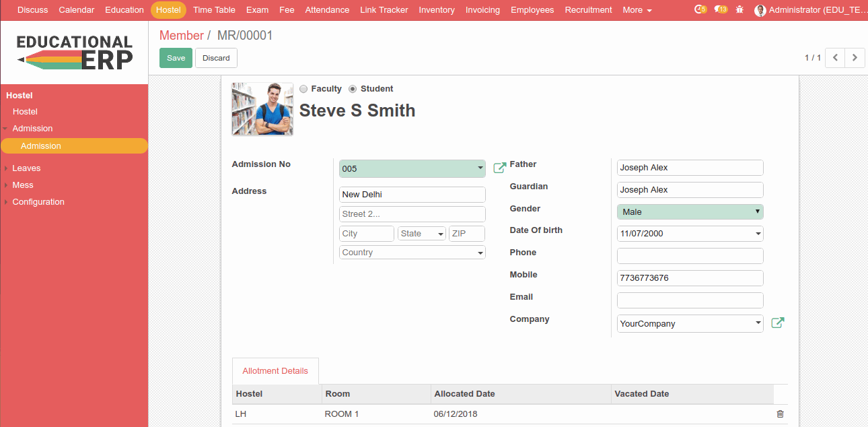
Task: Expand the Mess sidebar section
Action: 23,185
